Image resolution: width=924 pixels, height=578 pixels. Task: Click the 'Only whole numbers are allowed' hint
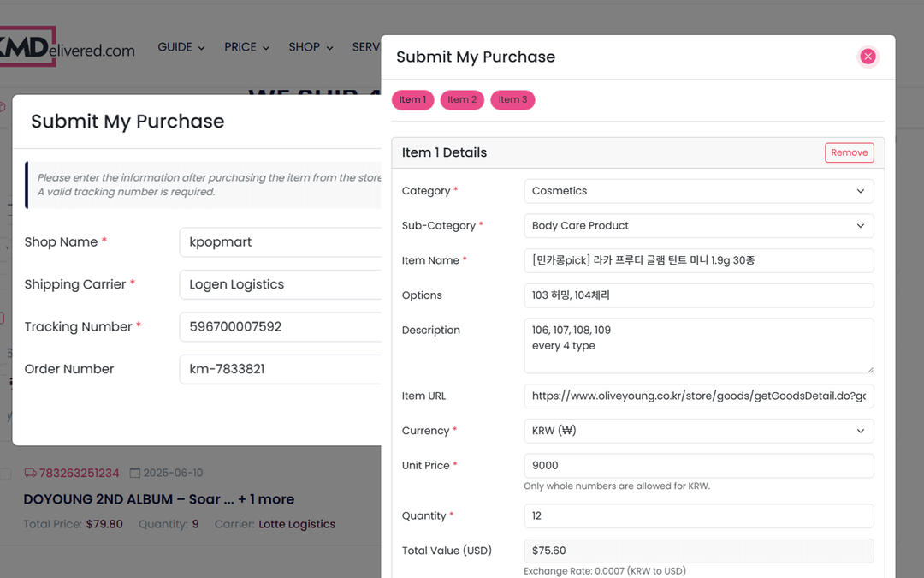617,486
